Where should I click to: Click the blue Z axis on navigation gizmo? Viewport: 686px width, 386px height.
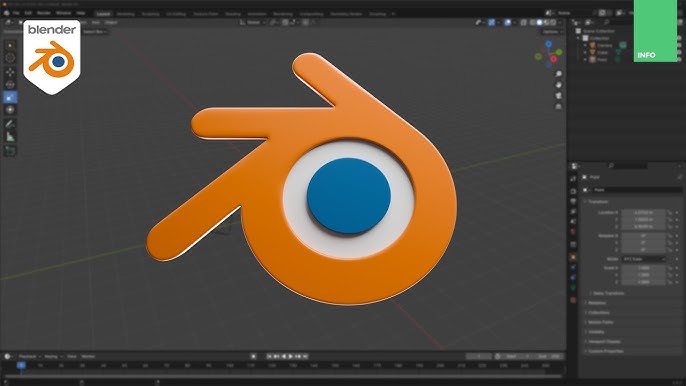(x=549, y=44)
